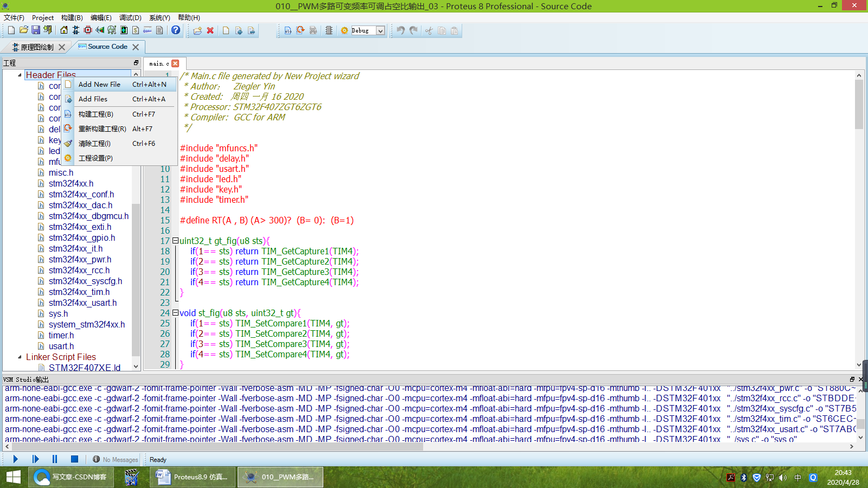Viewport: 868px width, 488px height.
Task: Select 构建工程(B) in the context menu
Action: tap(119, 114)
